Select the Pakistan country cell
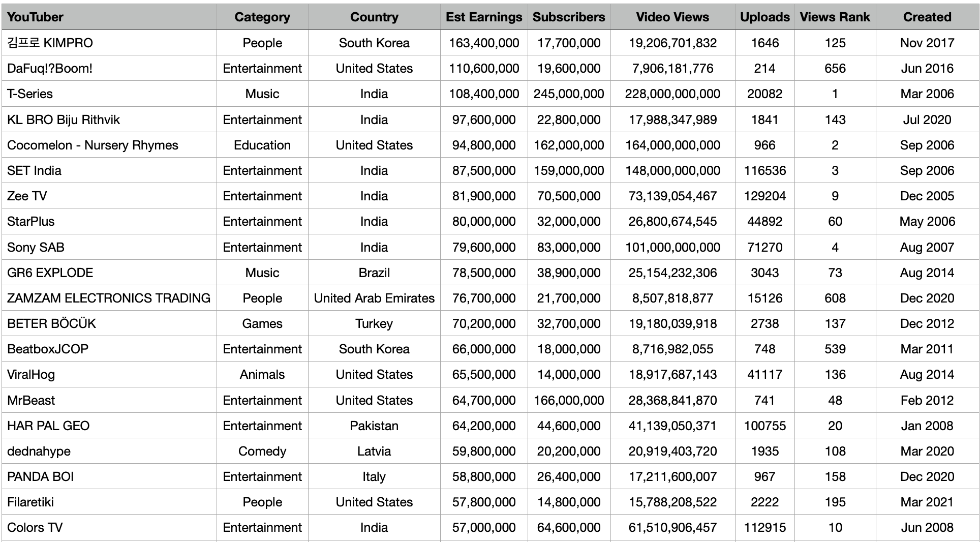 point(374,426)
